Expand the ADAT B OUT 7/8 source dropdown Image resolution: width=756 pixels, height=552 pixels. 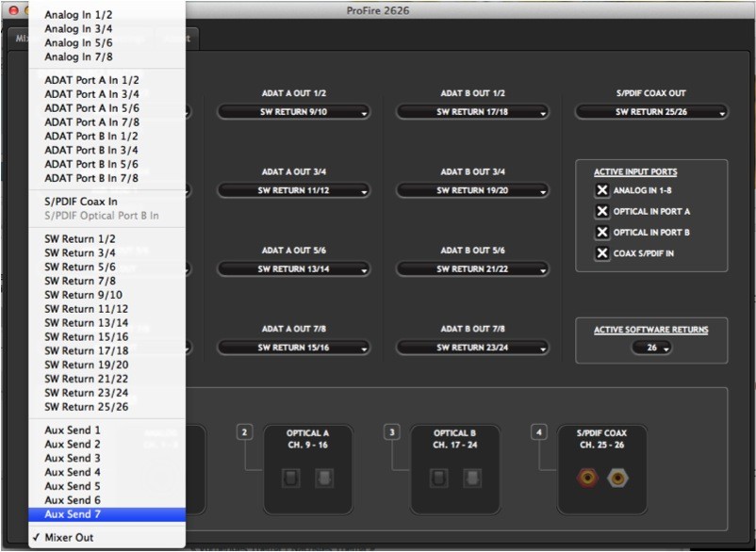(472, 348)
